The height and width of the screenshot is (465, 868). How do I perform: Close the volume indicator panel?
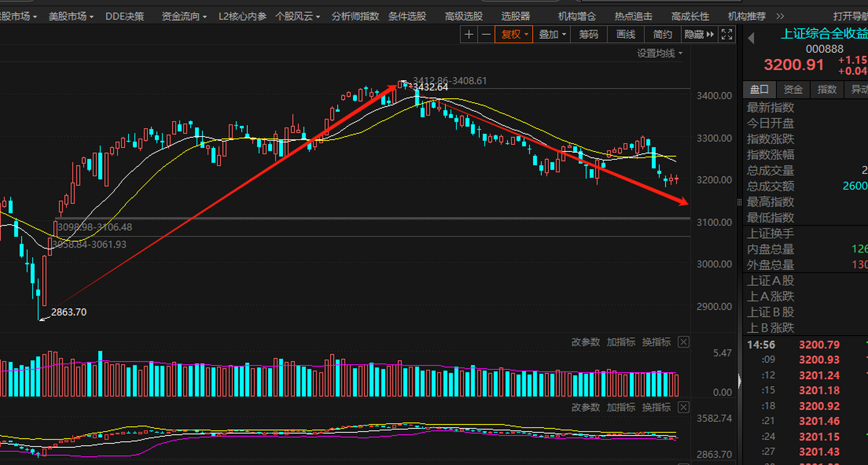683,342
